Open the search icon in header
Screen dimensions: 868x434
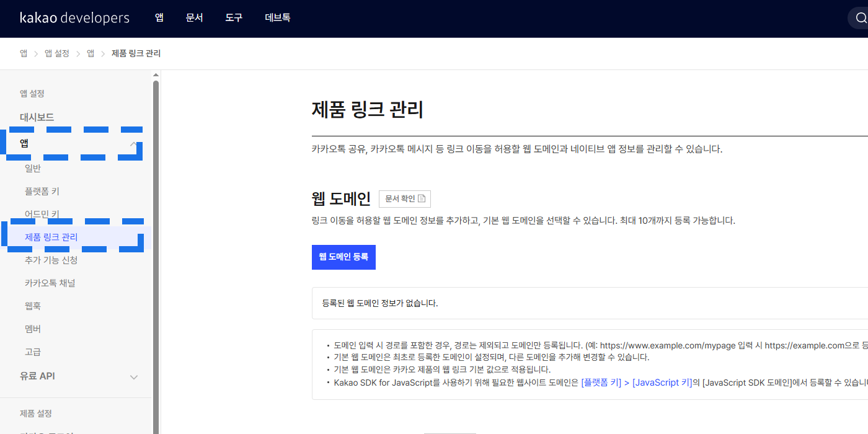tap(861, 19)
